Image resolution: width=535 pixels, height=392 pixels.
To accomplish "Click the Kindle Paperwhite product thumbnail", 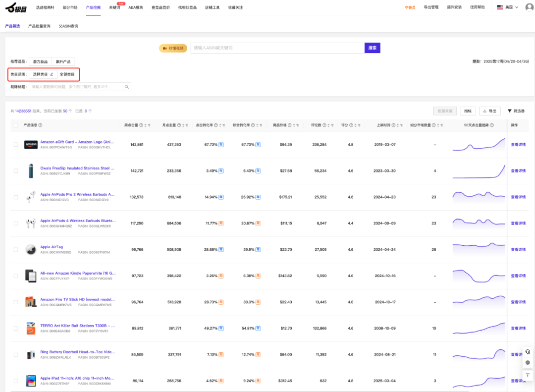I will (31, 276).
